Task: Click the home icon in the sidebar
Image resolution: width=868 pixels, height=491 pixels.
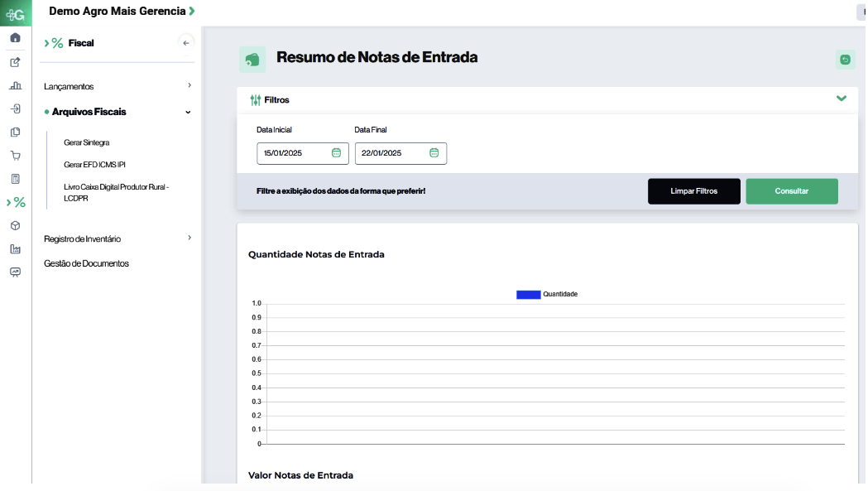Action: (x=15, y=37)
